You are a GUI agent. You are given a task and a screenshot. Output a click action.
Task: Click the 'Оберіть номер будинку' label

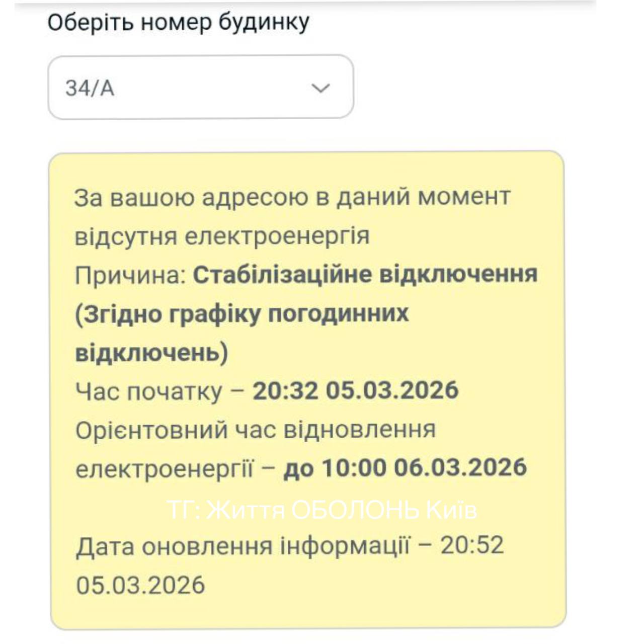178,23
